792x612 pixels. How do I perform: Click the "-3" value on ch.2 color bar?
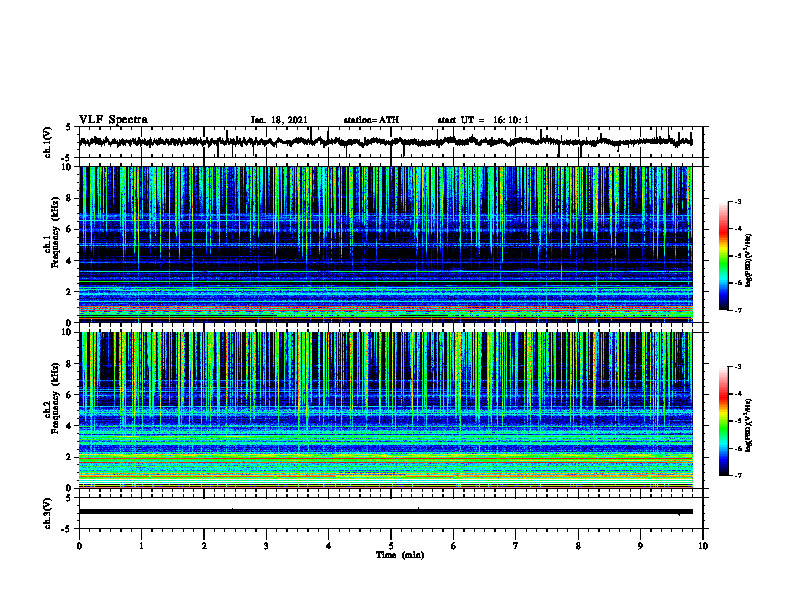tap(738, 367)
